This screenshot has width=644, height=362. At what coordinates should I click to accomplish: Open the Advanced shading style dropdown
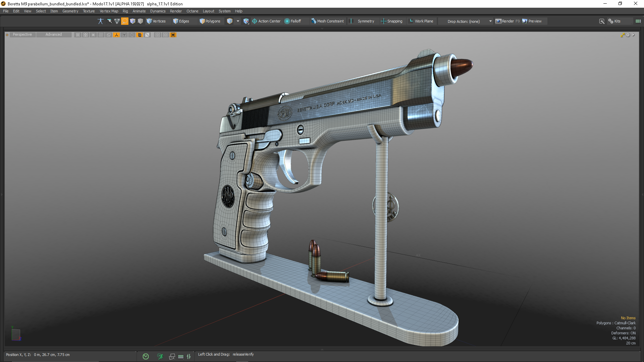point(53,35)
